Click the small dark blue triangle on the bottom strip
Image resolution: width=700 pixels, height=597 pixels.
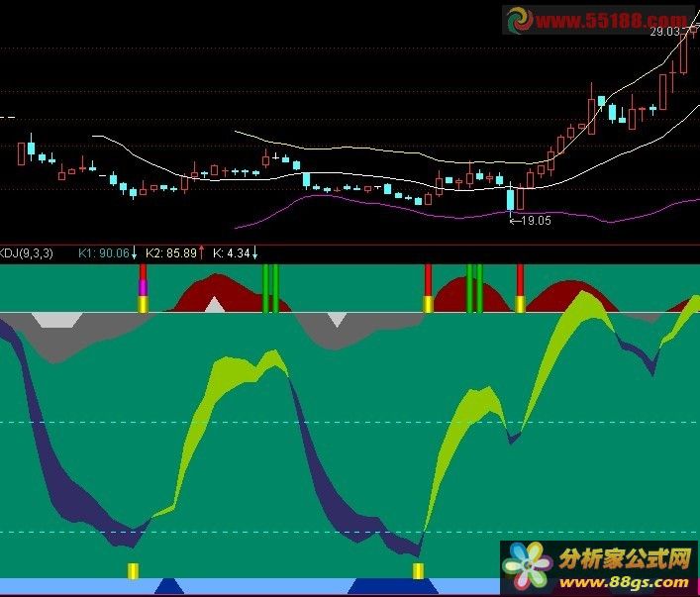(169, 586)
